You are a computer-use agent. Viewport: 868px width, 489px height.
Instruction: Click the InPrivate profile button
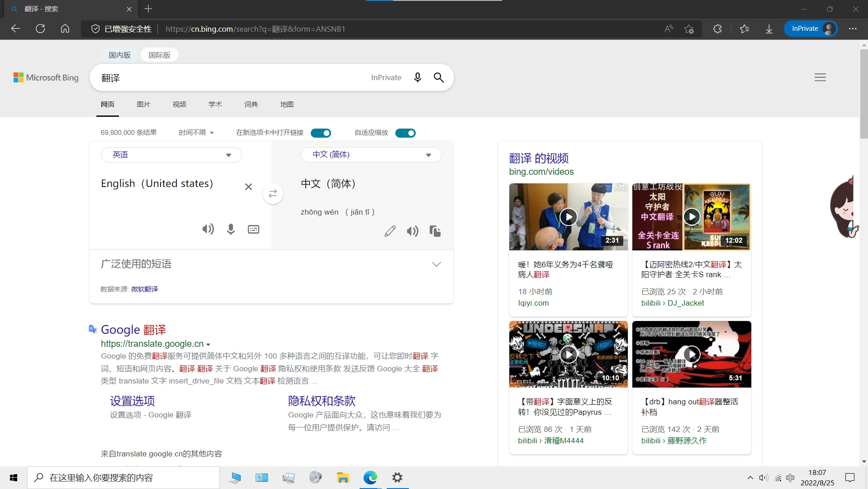pyautogui.click(x=811, y=29)
